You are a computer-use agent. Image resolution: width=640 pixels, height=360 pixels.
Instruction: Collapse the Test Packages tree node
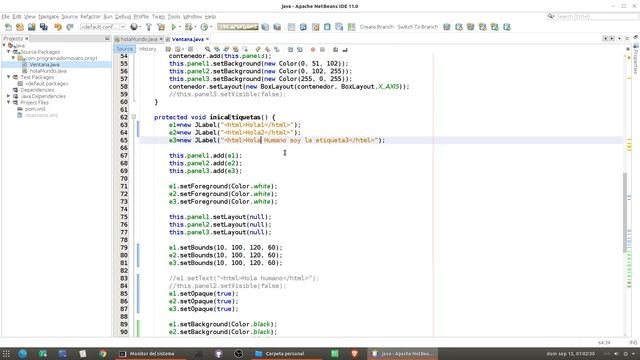(x=9, y=77)
